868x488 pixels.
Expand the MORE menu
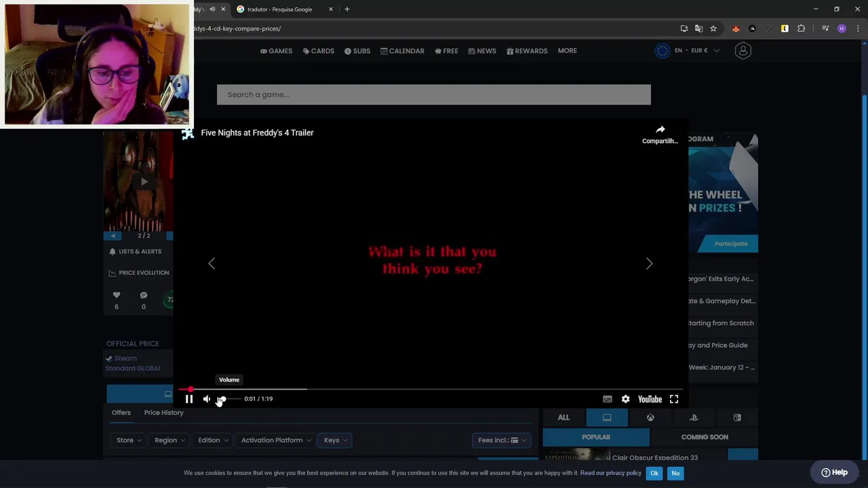point(568,51)
